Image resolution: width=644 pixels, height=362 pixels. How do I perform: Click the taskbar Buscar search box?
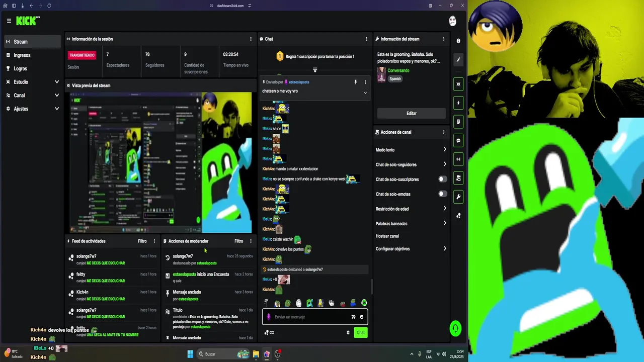224,354
